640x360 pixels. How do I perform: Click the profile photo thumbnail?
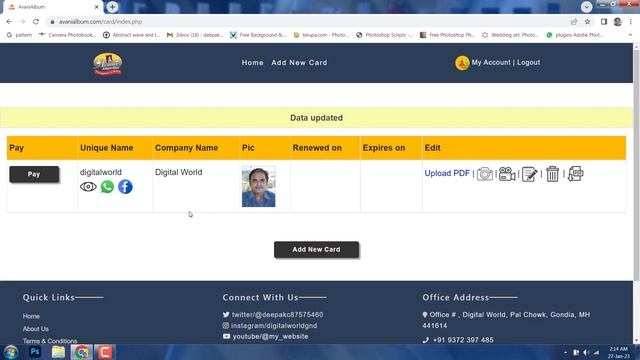pos(258,187)
